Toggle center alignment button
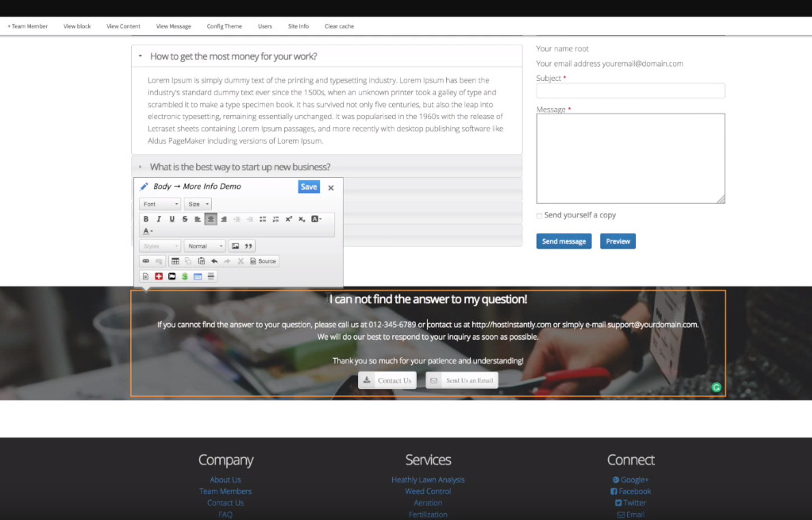This screenshot has height=520, width=812. (210, 219)
